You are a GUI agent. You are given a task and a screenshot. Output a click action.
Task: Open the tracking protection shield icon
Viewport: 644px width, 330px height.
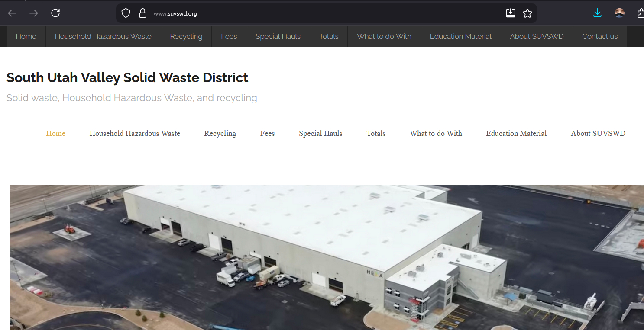126,13
